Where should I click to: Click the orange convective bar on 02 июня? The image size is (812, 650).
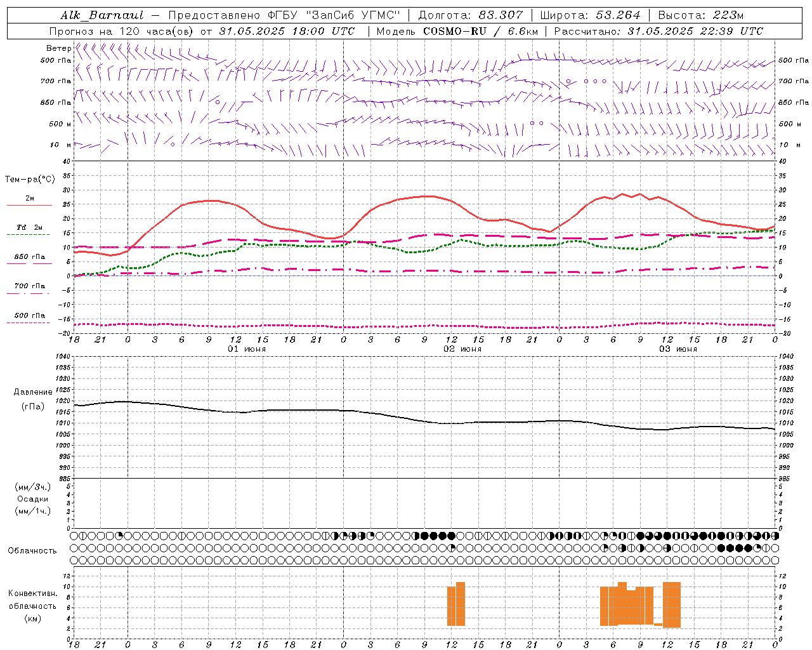[456, 604]
